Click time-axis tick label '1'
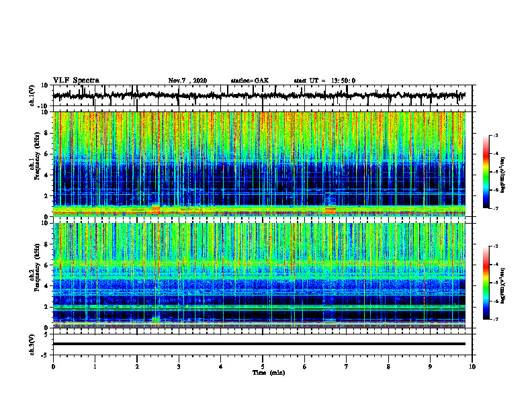 95,367
